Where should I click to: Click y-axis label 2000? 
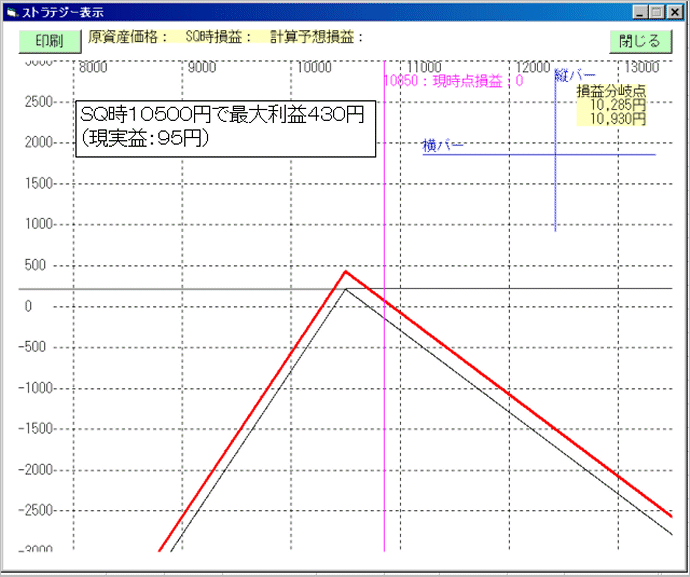(x=39, y=143)
